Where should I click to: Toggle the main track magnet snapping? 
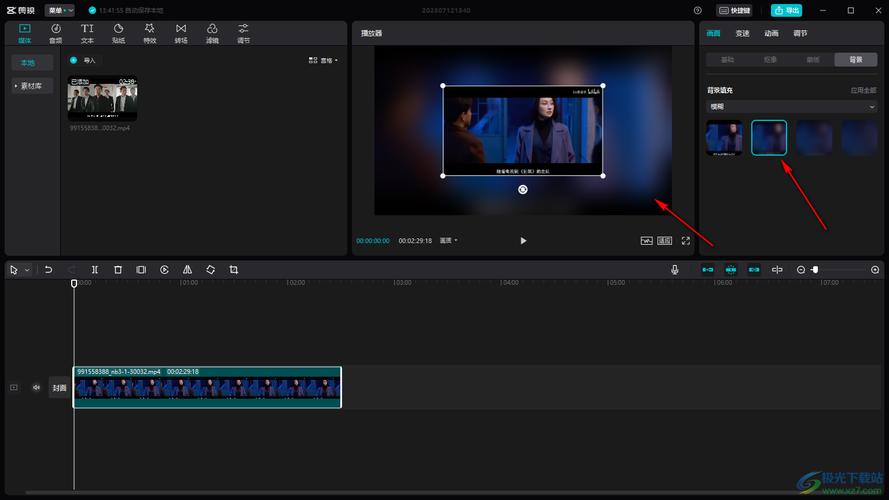pos(708,270)
